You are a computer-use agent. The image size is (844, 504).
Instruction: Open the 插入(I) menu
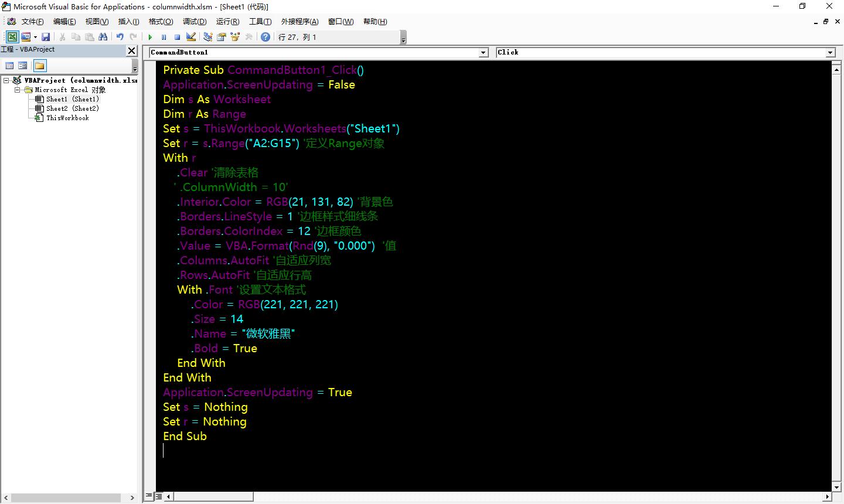[128, 22]
